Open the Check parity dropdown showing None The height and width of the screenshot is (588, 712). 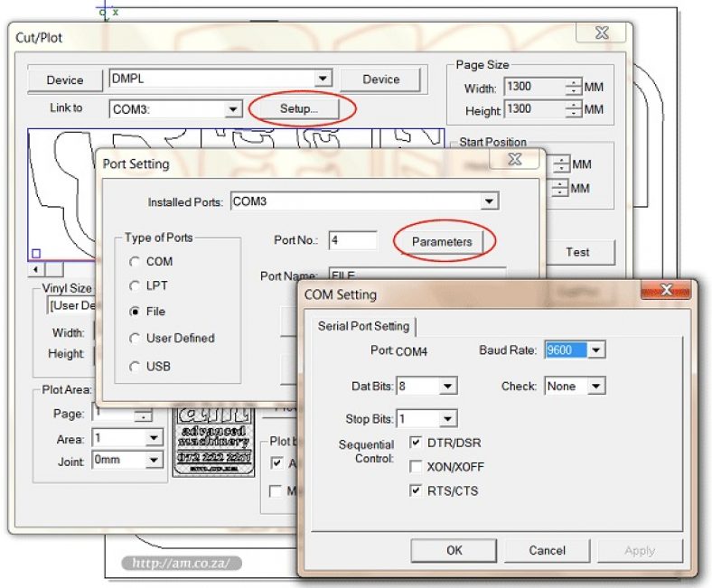[x=596, y=387]
